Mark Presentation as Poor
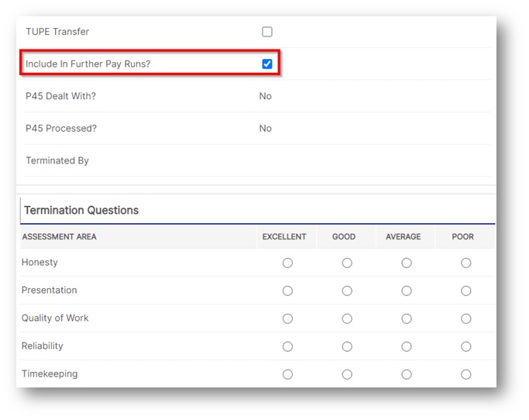 466,291
